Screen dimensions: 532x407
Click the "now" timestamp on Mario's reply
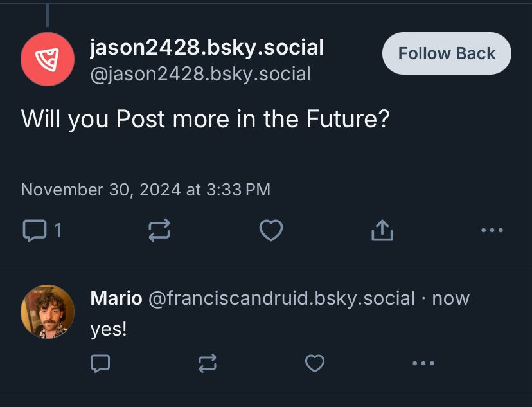click(x=450, y=299)
